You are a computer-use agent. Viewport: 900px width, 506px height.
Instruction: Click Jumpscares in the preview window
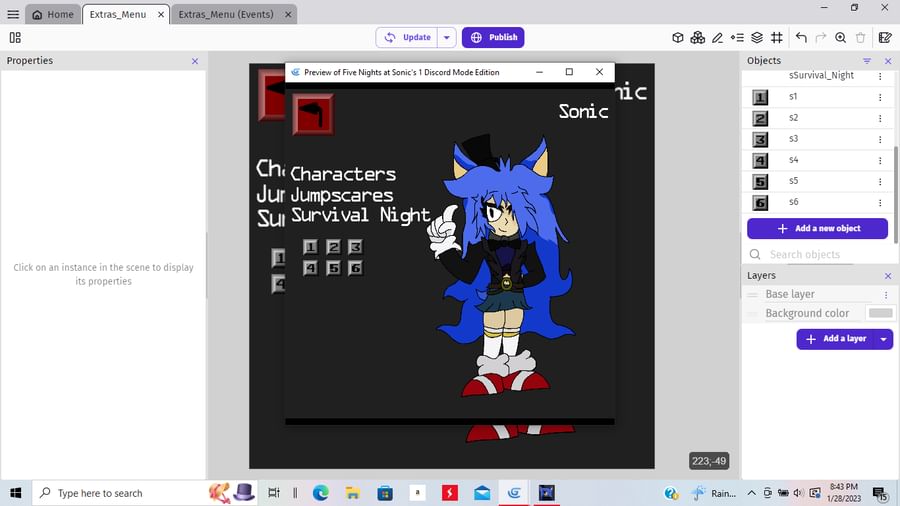[x=342, y=195]
